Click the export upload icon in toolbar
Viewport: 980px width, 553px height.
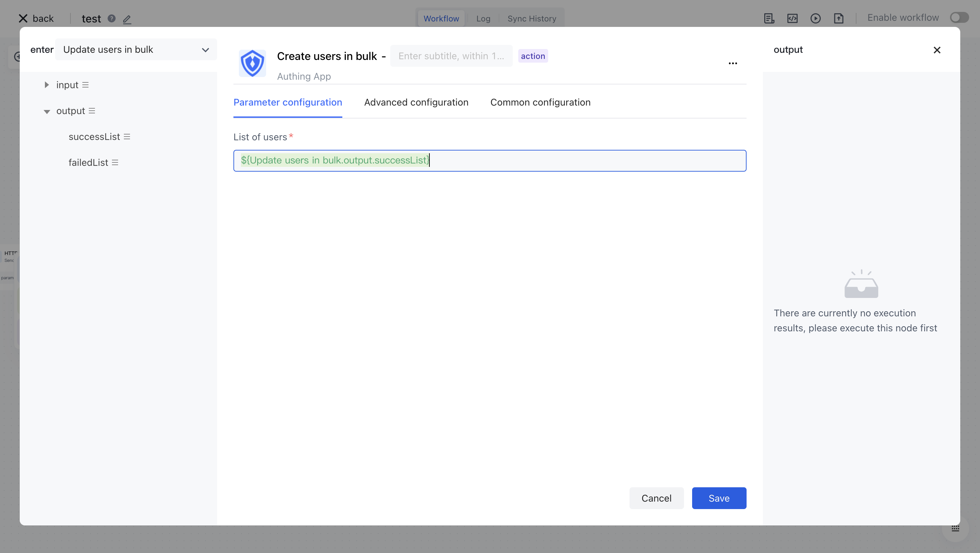click(839, 18)
